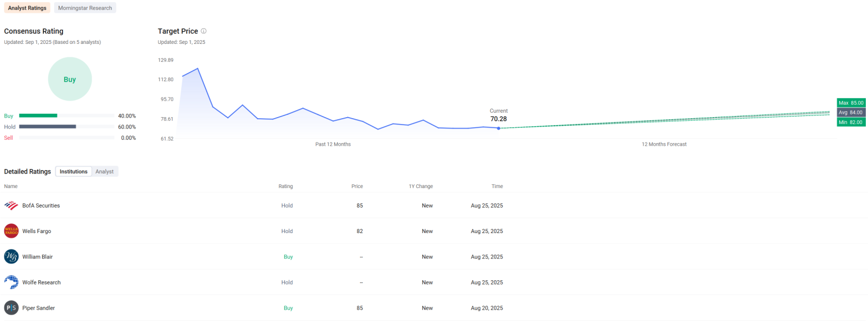Toggle Detailed Ratings to Analyst view
This screenshot has width=868, height=322.
point(105,172)
